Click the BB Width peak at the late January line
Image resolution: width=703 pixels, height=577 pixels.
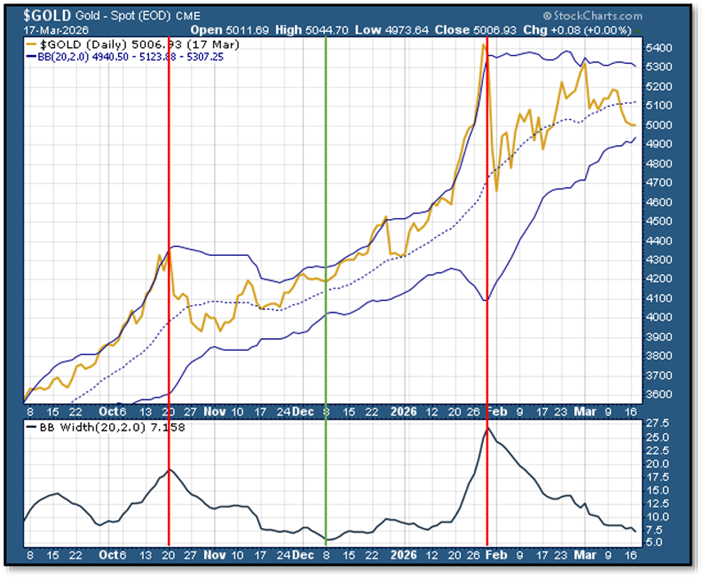(487, 429)
